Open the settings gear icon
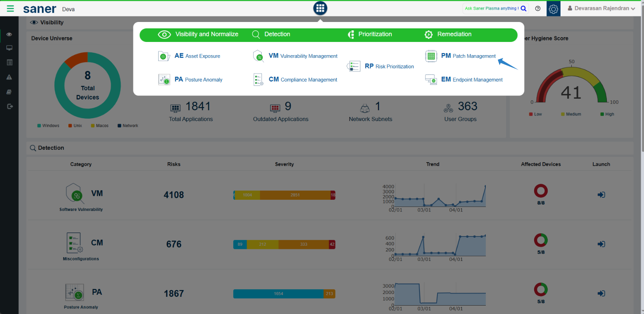The width and height of the screenshot is (644, 314). [553, 9]
